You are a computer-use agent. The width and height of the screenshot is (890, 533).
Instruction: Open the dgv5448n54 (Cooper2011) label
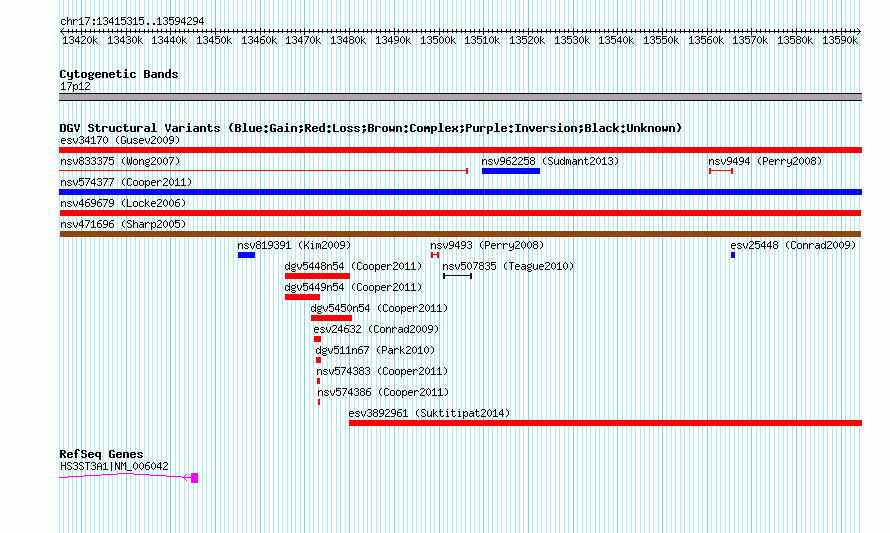tap(353, 266)
